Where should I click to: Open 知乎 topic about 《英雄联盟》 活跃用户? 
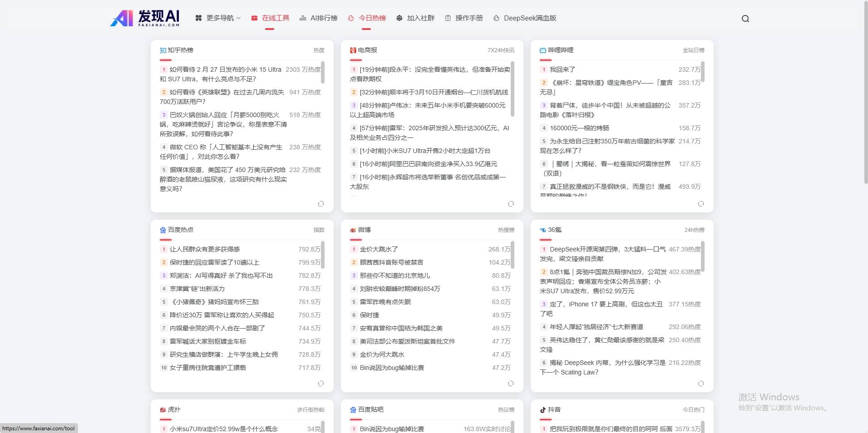[222, 97]
